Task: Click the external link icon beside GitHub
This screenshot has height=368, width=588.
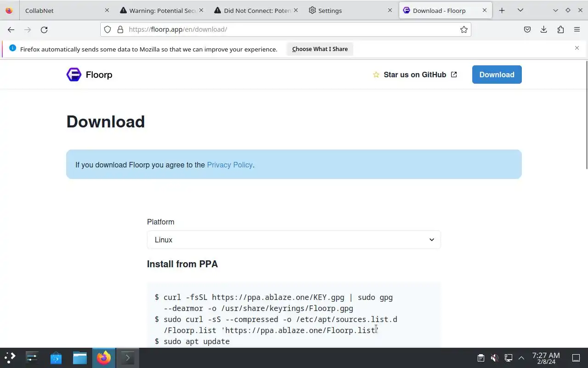Action: pos(454,75)
